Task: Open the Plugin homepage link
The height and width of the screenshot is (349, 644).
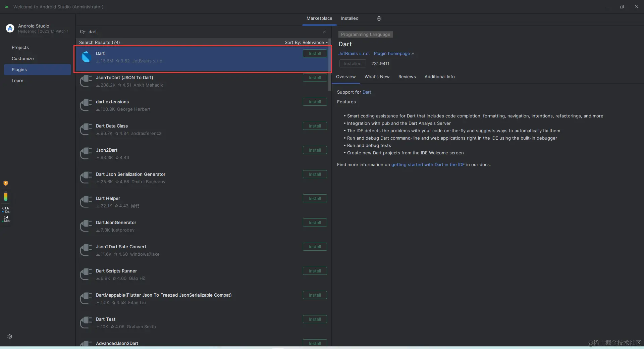Action: pos(394,54)
